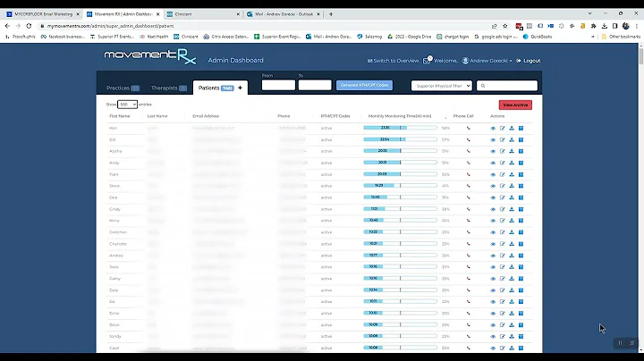Switch to the Clinicient browser tab
This screenshot has height=361, width=644.
point(203,14)
